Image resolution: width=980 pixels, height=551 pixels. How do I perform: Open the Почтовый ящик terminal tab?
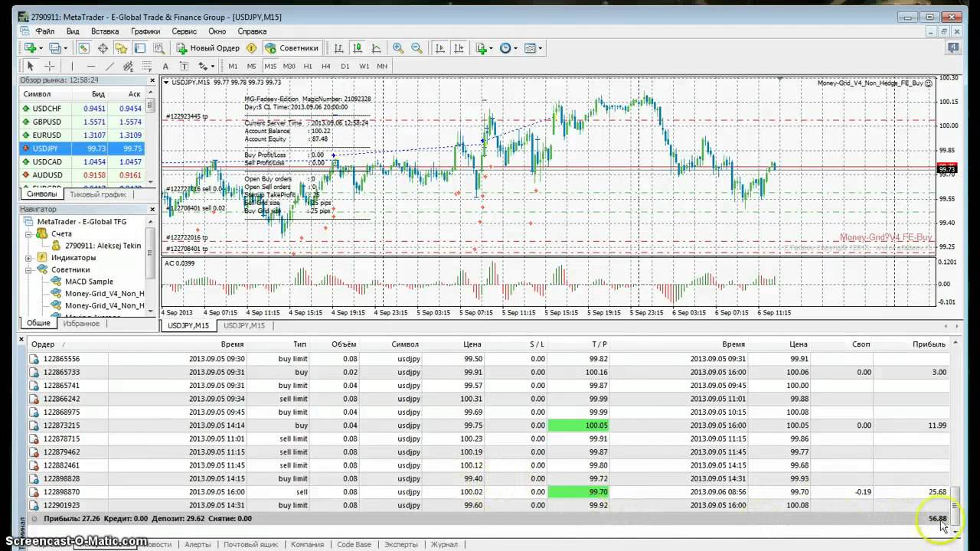point(250,544)
